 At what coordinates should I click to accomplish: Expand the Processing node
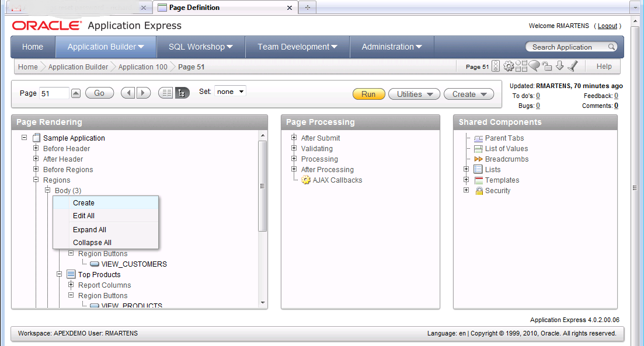coord(294,159)
